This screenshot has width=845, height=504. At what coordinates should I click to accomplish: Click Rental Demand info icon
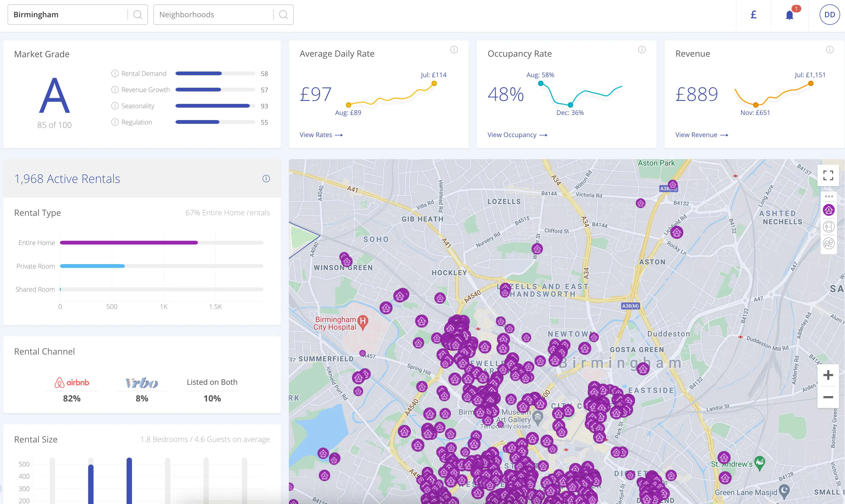click(x=115, y=73)
